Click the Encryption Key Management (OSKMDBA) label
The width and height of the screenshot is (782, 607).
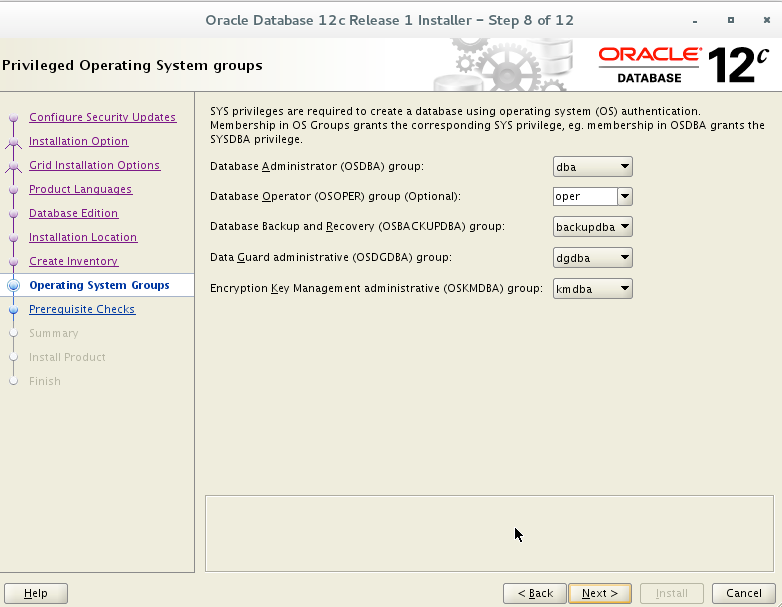(x=376, y=288)
